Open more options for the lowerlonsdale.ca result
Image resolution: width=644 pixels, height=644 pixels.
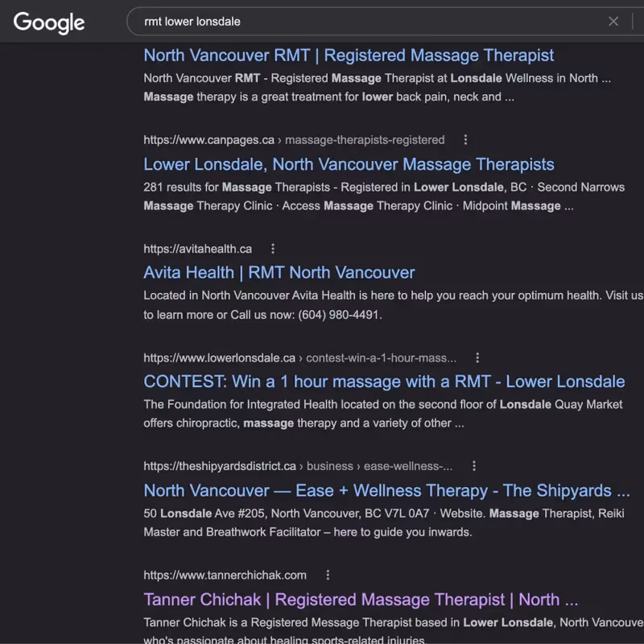click(x=477, y=357)
